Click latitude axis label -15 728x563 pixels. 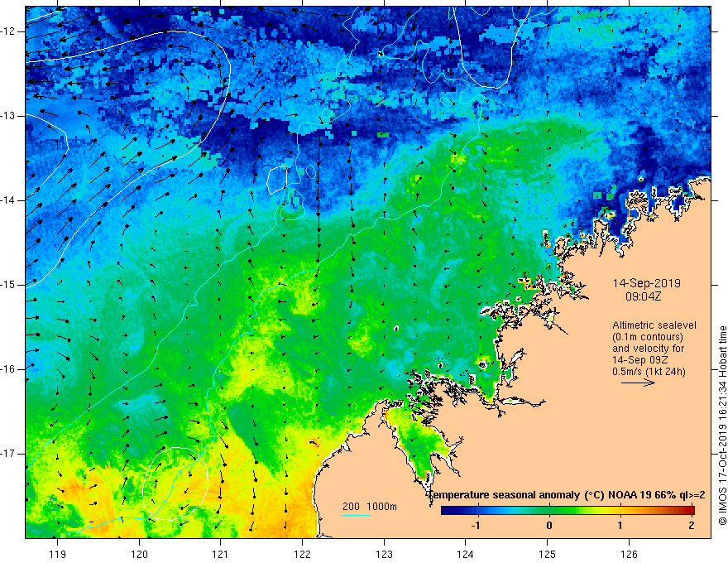coord(8,285)
